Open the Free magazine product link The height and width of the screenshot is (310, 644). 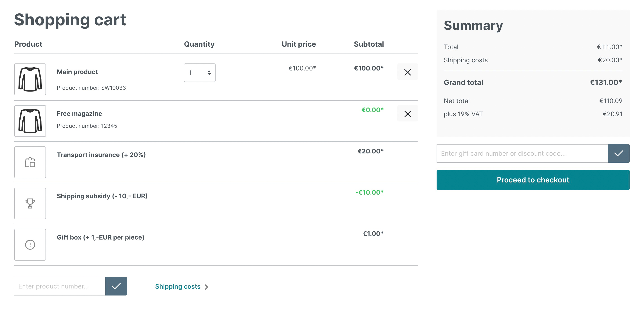(x=79, y=114)
